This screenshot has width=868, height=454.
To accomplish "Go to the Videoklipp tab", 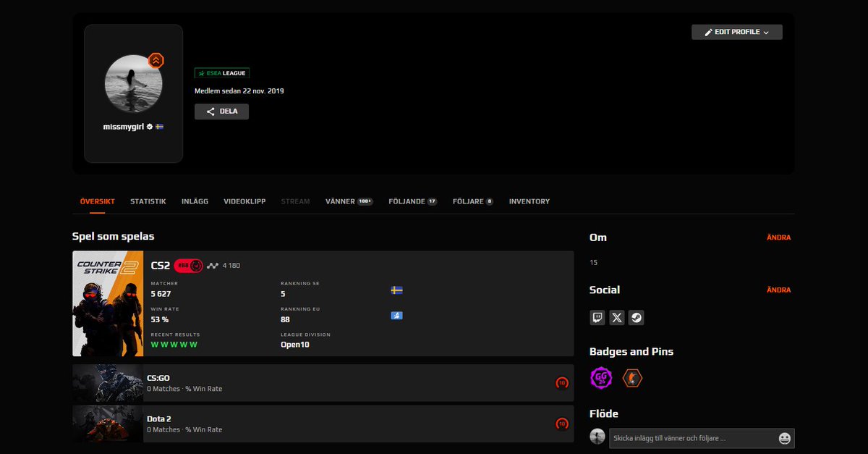I will coord(244,201).
